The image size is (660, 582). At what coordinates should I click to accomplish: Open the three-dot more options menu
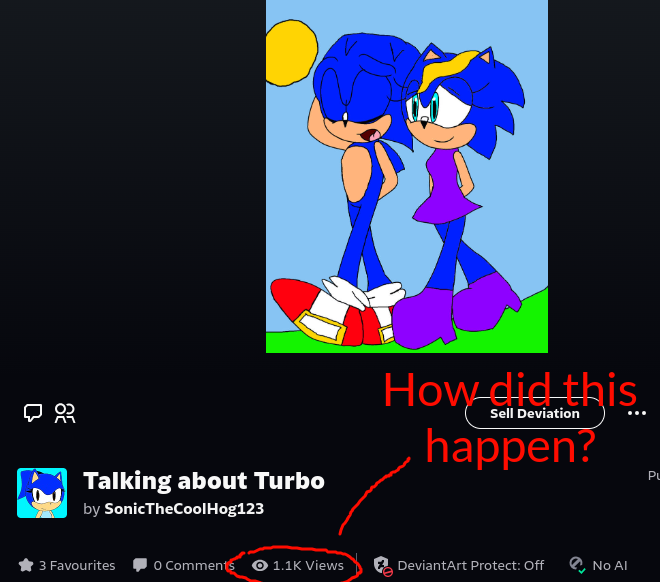[x=636, y=413]
